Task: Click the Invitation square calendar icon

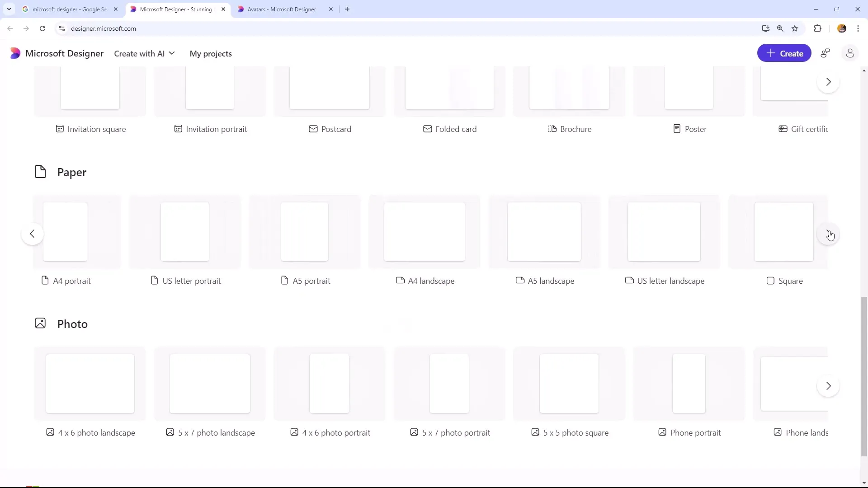Action: pyautogui.click(x=60, y=129)
